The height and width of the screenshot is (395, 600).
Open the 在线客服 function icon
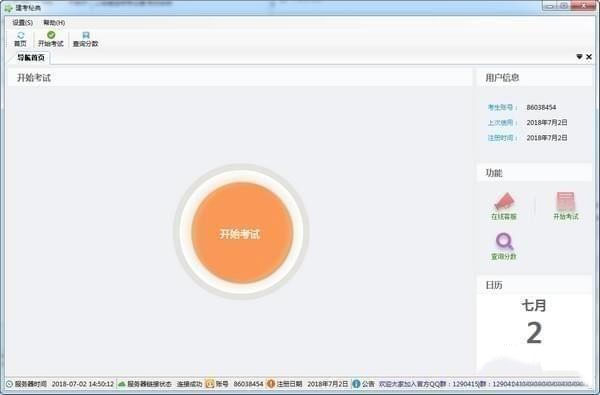(504, 206)
